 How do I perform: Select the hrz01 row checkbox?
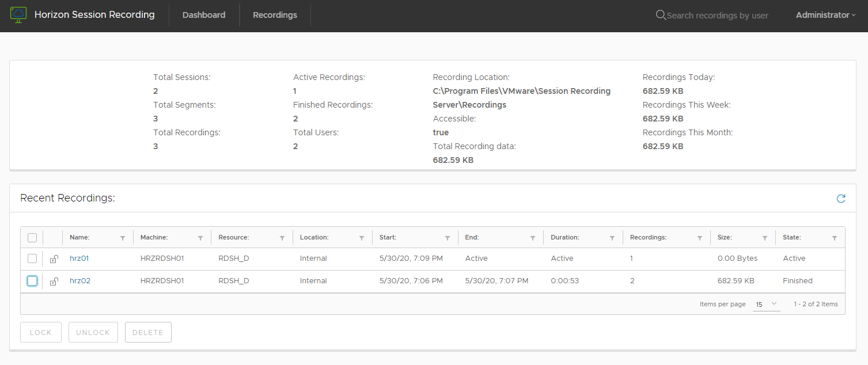tap(32, 258)
